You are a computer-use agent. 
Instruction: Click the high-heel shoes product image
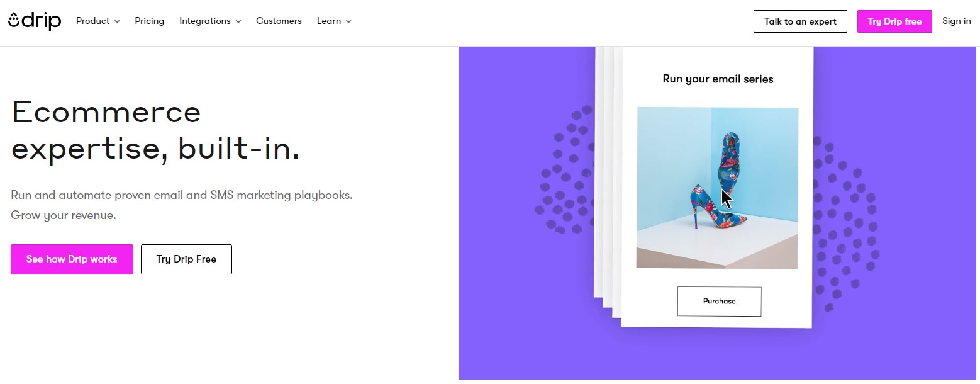tap(717, 188)
